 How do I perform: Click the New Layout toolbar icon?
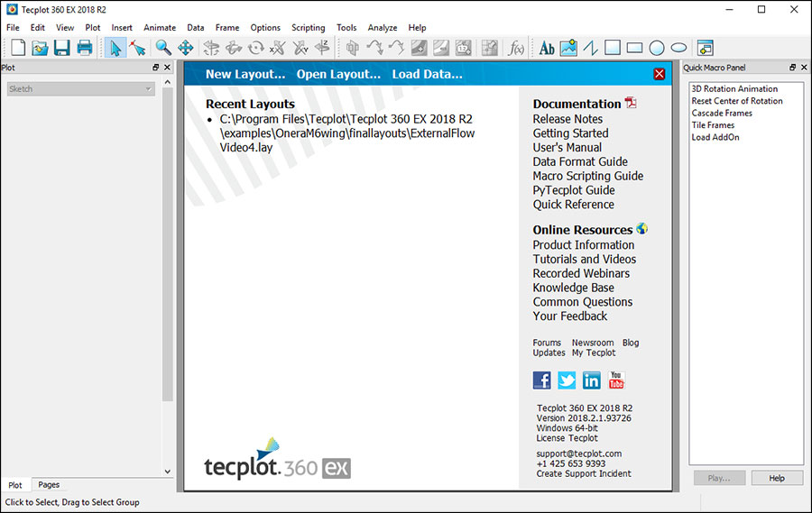(17, 48)
